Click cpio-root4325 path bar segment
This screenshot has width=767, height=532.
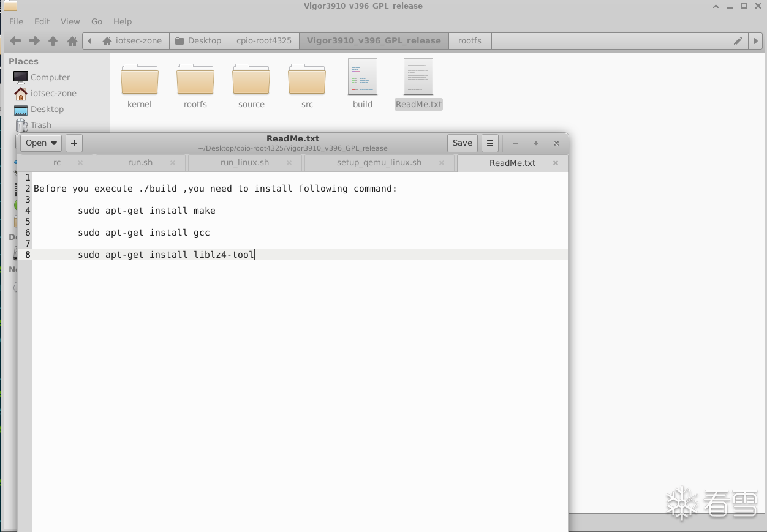[x=264, y=41]
